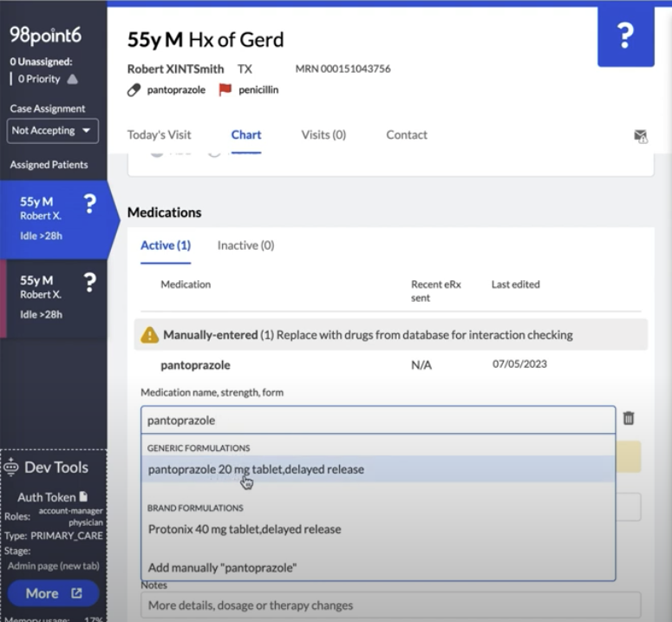
Task: Choose Protonix 40 mg tablet, delayed release
Action: pyautogui.click(x=378, y=529)
